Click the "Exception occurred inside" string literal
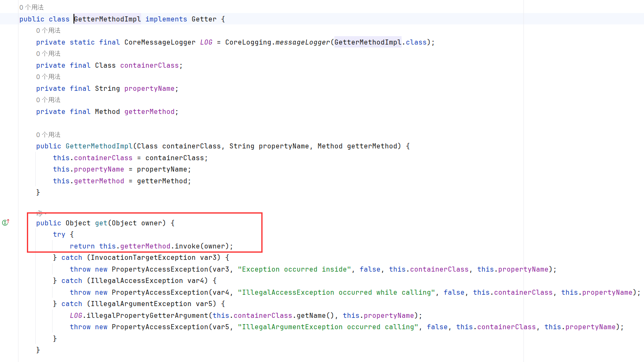644x362 pixels. point(294,270)
